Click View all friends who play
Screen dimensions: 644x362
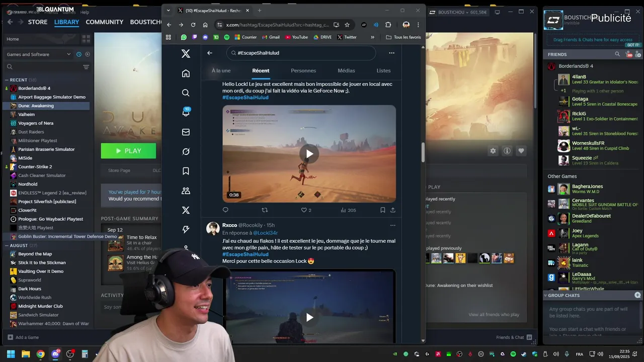494,315
